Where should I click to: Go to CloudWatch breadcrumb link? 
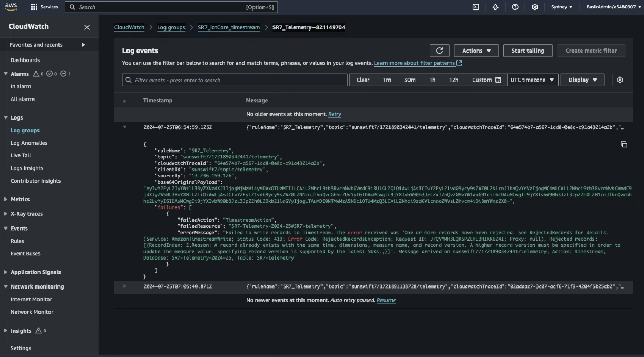point(129,27)
